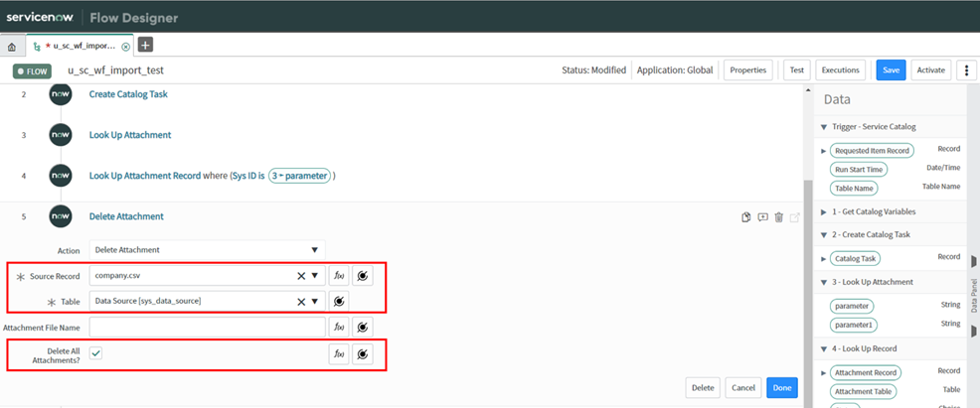Open a new tab with plus icon
Image resolution: width=980 pixels, height=408 pixels.
click(x=145, y=45)
